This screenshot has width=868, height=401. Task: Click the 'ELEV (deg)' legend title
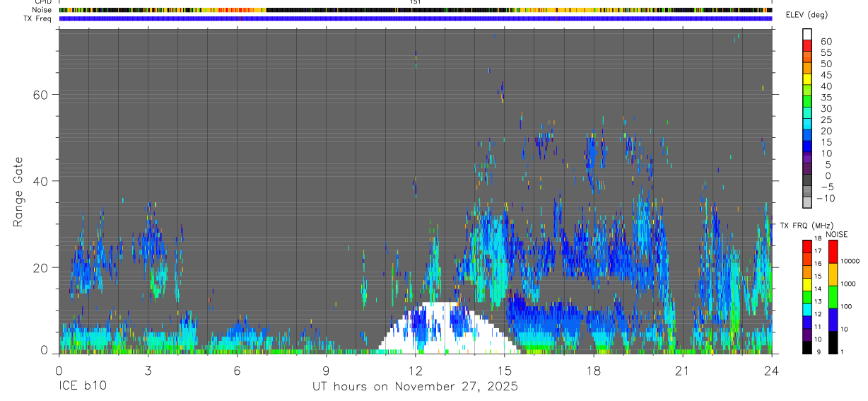pyautogui.click(x=807, y=15)
